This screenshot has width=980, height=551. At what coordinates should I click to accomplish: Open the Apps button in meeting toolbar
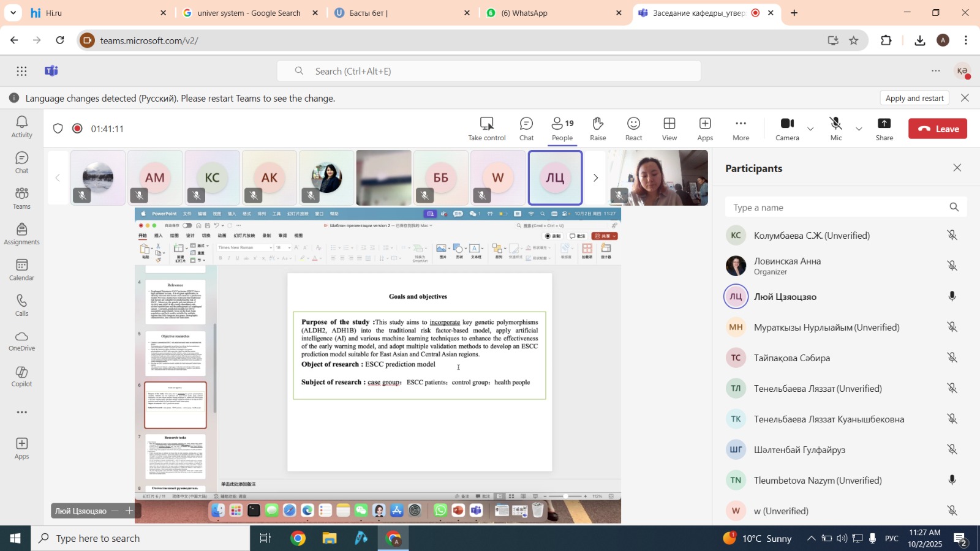pyautogui.click(x=705, y=129)
